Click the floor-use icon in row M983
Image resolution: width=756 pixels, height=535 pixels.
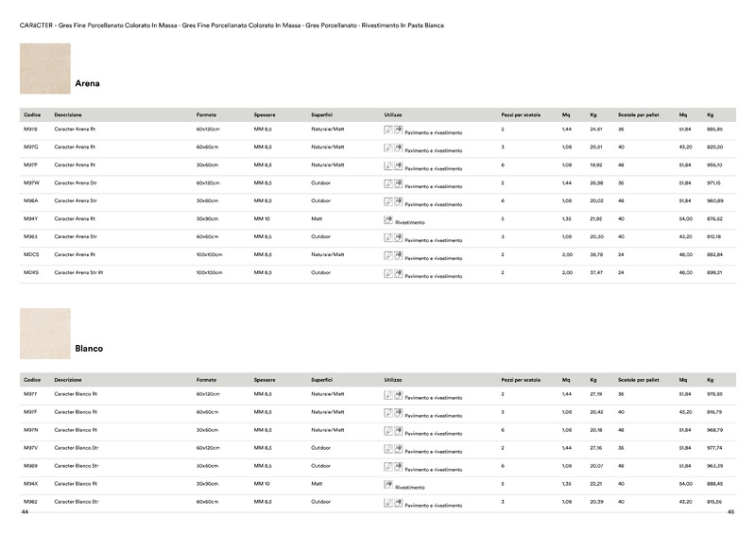(388, 238)
